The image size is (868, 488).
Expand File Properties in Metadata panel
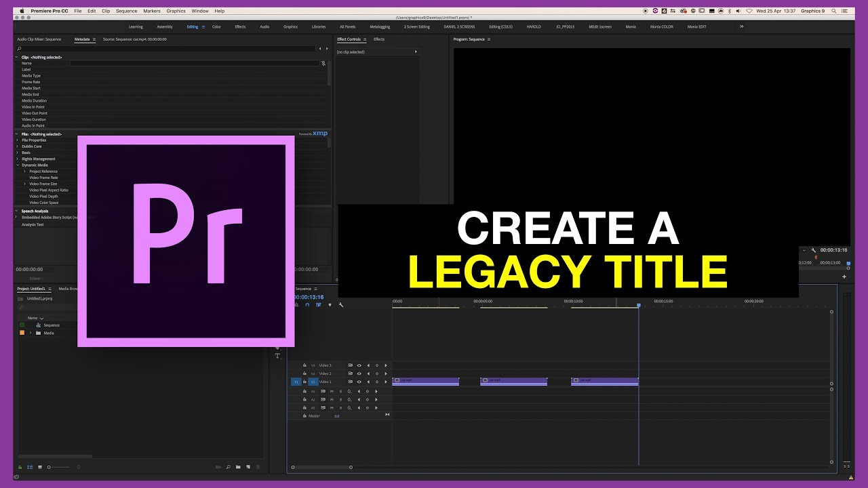17,140
